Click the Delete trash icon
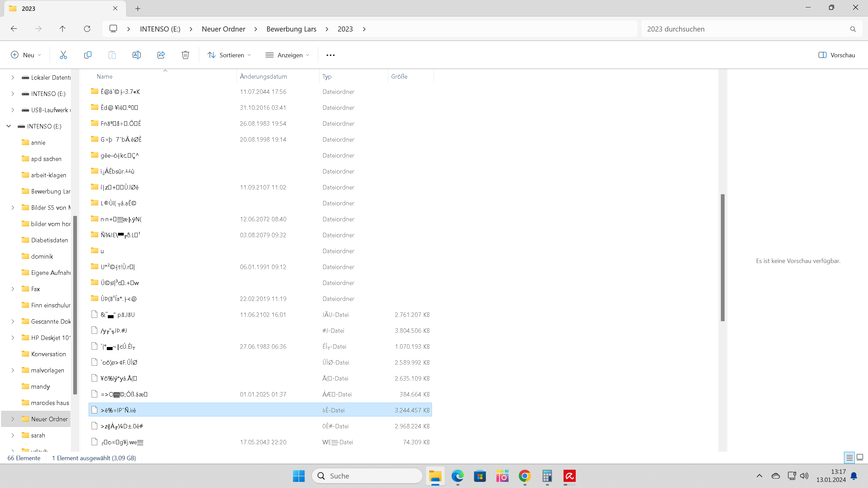 (x=185, y=55)
